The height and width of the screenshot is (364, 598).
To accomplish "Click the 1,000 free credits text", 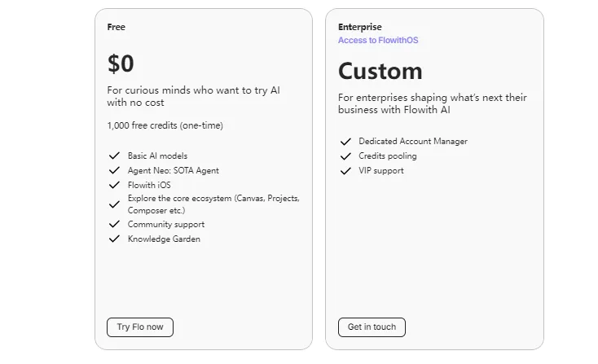I will [165, 125].
